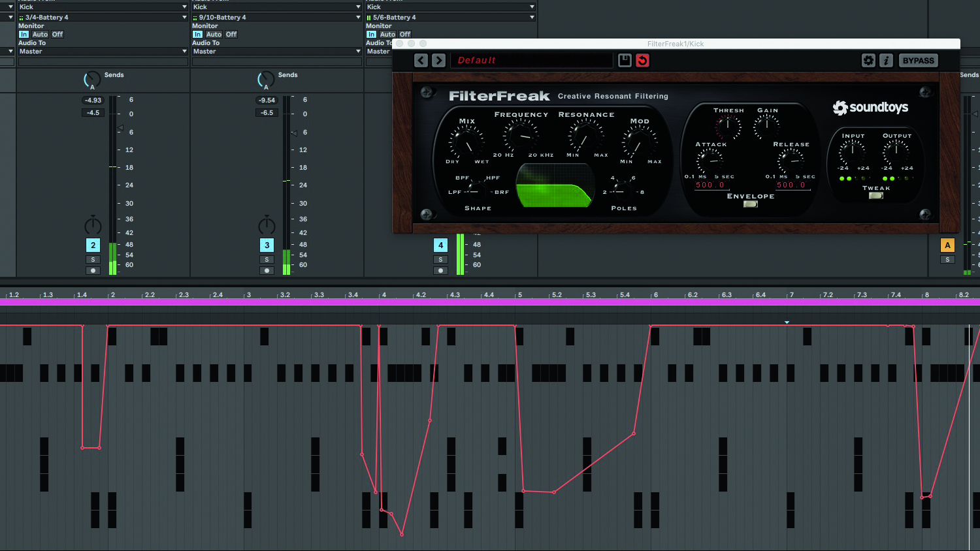This screenshot has height=551, width=980.
Task: Toggle return track A activator button
Action: [947, 245]
